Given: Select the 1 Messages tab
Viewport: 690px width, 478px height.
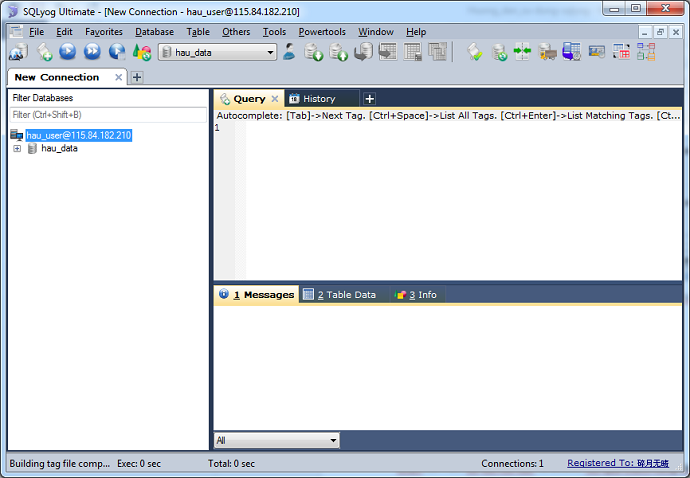Looking at the screenshot, I should [x=257, y=294].
